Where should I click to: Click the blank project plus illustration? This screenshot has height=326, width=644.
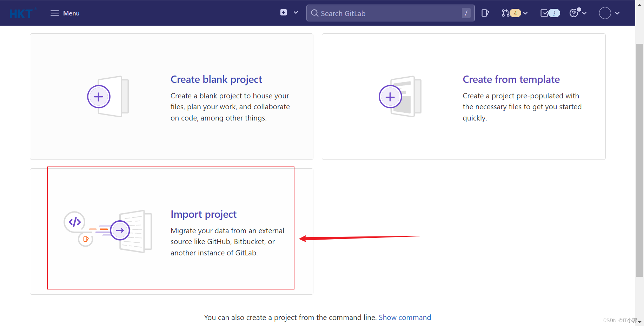pos(108,96)
